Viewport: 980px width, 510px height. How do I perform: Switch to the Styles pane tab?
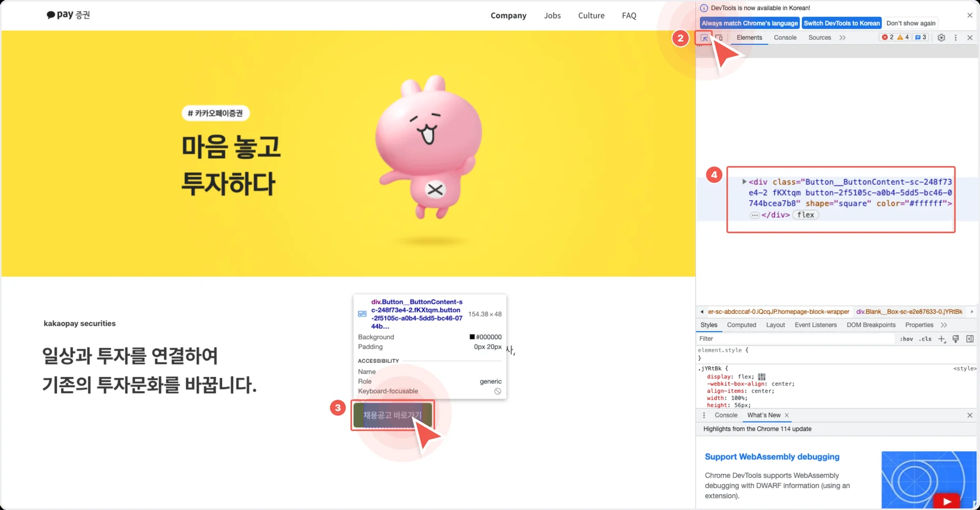(708, 325)
